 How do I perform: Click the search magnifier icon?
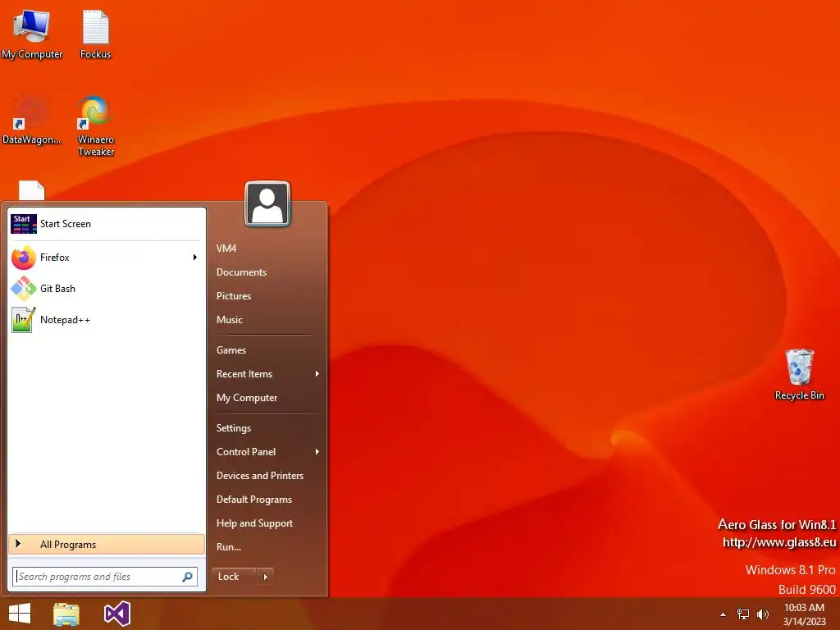point(188,577)
